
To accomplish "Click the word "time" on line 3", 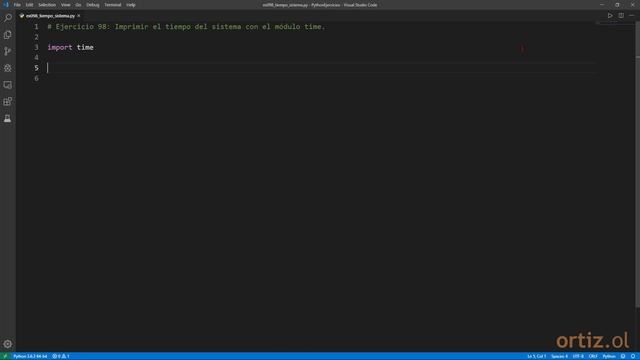I will (x=85, y=47).
